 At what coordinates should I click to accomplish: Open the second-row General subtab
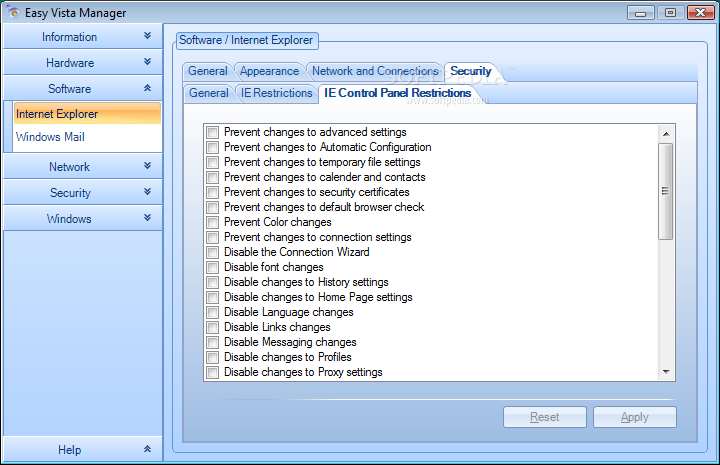208,93
